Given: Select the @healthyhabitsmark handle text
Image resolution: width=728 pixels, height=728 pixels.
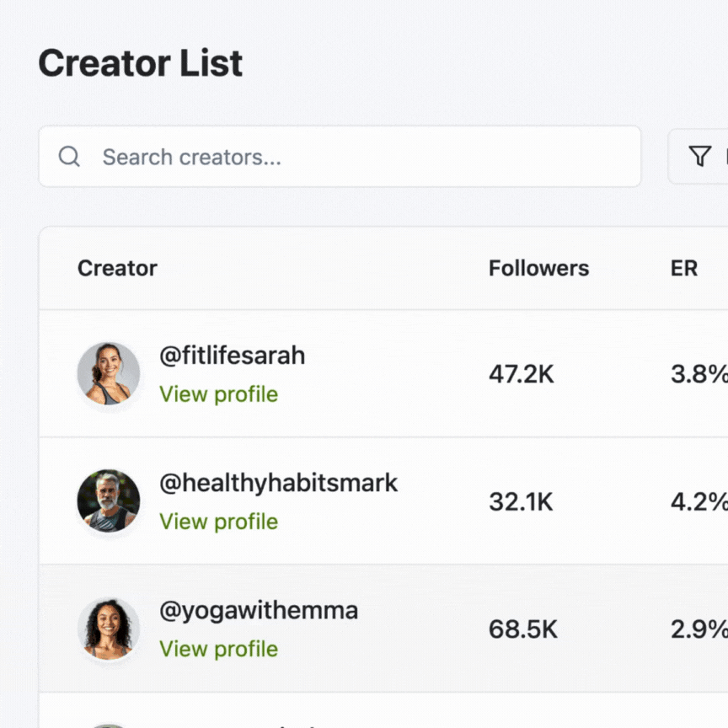Looking at the screenshot, I should point(278,483).
